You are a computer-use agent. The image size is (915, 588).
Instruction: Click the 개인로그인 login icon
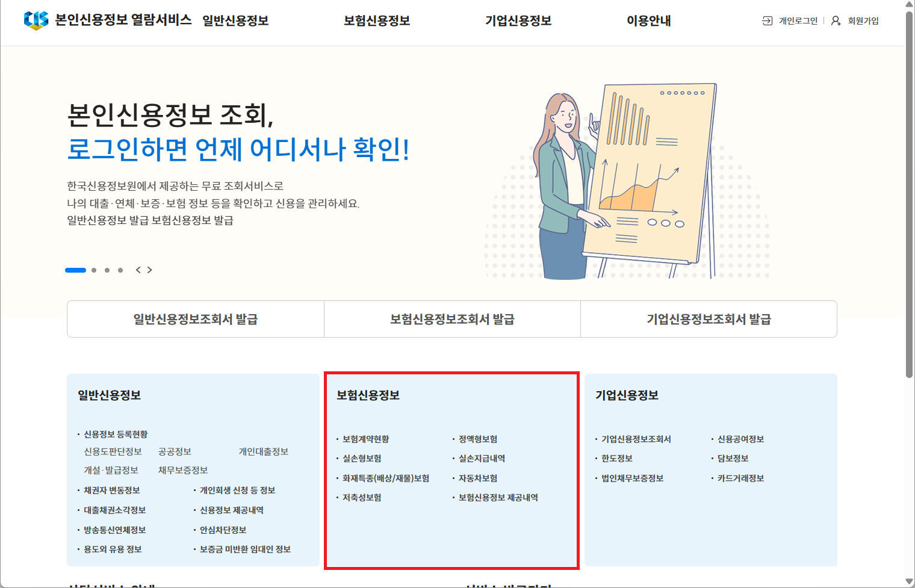coord(768,21)
